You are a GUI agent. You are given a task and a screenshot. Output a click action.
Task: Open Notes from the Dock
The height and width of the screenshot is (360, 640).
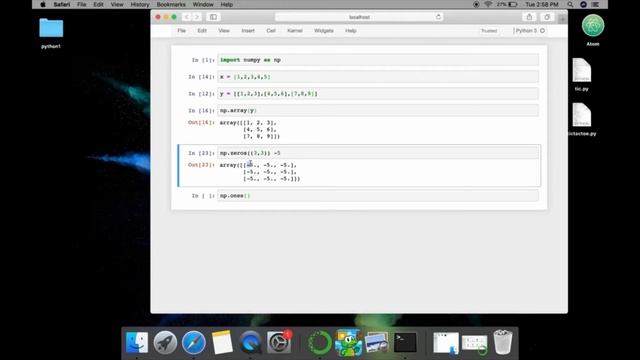coord(222,342)
